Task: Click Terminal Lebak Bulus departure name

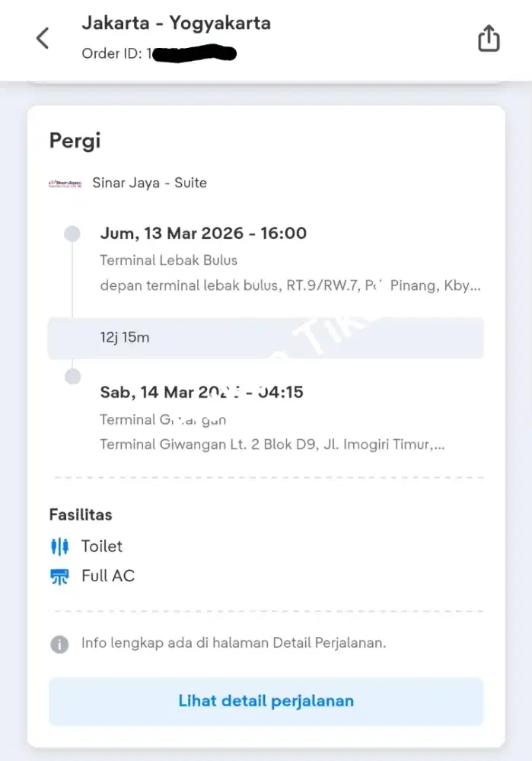Action: [168, 260]
